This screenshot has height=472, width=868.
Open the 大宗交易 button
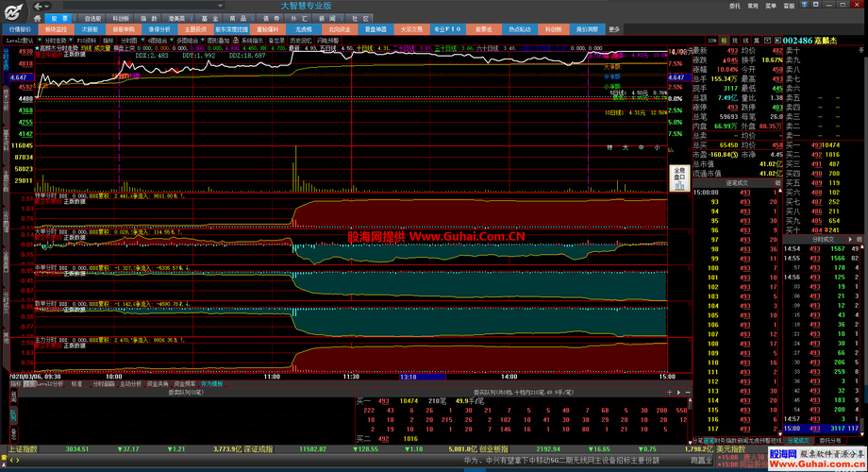pyautogui.click(x=411, y=29)
